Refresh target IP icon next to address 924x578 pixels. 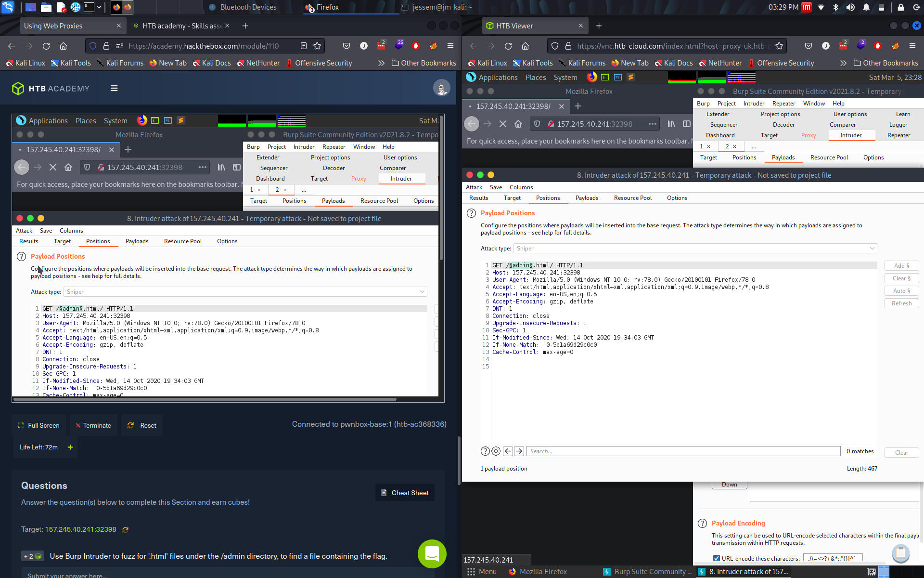126,529
